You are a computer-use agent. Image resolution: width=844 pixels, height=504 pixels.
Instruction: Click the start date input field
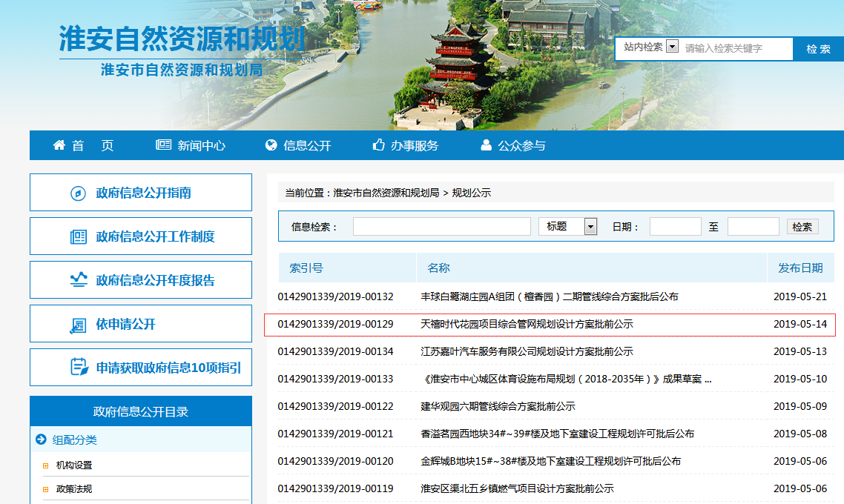(x=675, y=227)
